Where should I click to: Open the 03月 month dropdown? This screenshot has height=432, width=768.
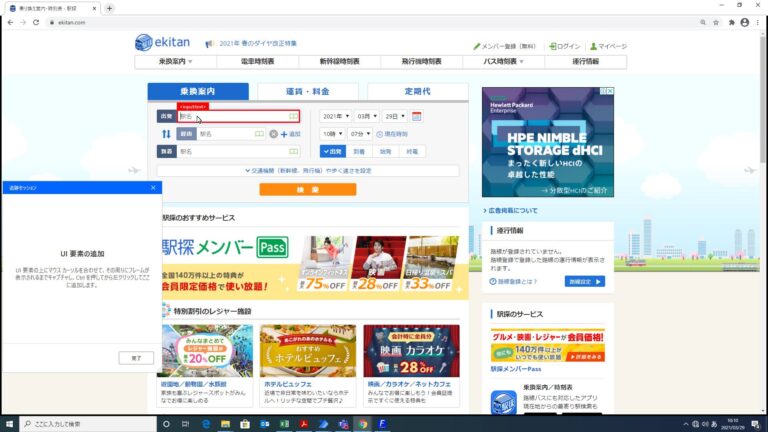tap(367, 117)
